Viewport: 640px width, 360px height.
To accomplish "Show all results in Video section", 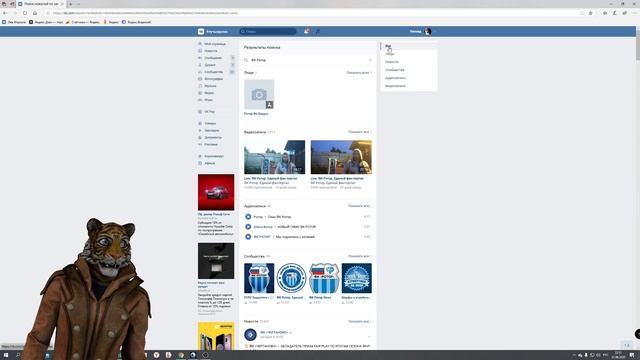I will click(359, 132).
